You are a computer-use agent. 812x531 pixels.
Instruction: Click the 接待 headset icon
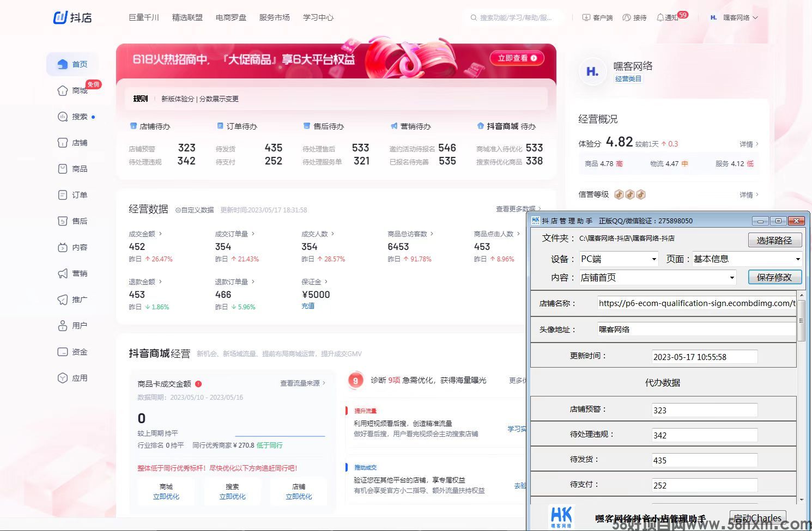(x=627, y=17)
